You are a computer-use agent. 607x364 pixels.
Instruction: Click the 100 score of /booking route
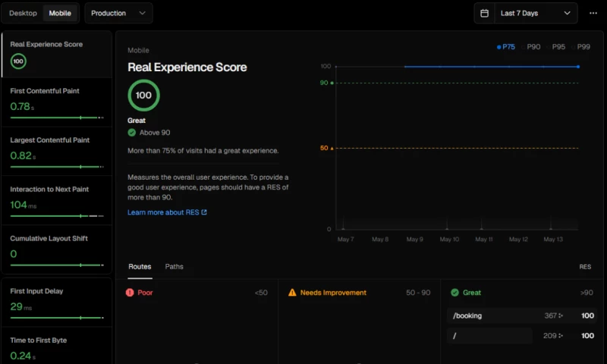coord(587,315)
